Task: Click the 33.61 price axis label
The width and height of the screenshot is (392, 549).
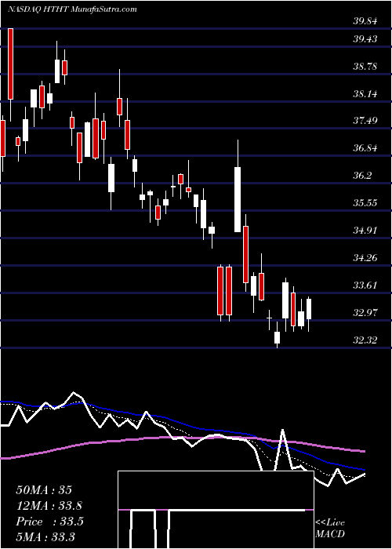Action: (365, 285)
